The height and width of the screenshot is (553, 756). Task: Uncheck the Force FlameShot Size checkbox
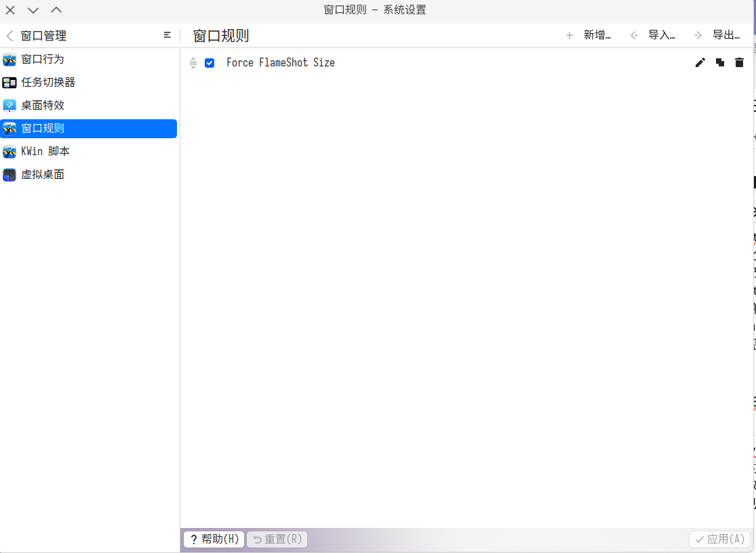click(210, 63)
